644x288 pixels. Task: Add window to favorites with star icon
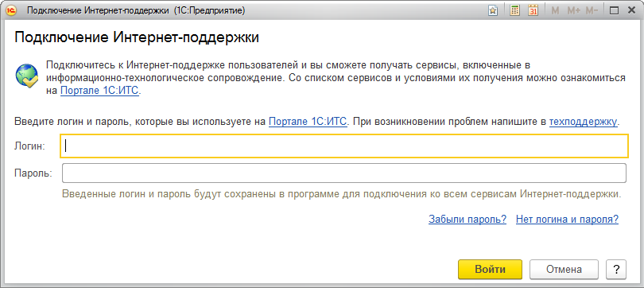click(493, 11)
